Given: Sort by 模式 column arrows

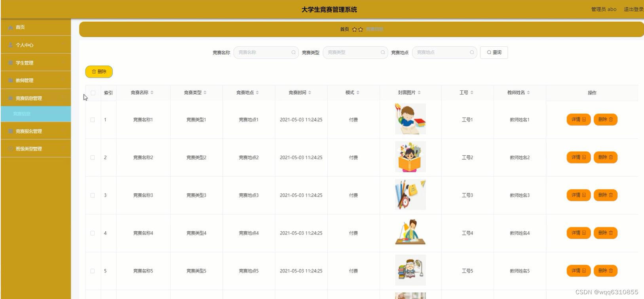Looking at the screenshot, I should tap(358, 93).
